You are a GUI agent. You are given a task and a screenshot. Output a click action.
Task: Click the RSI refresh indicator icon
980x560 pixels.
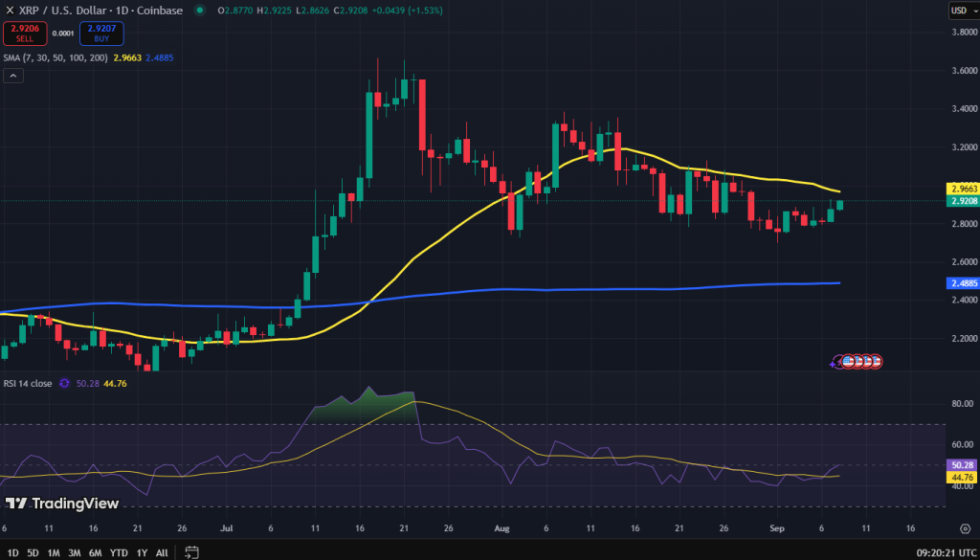point(64,383)
